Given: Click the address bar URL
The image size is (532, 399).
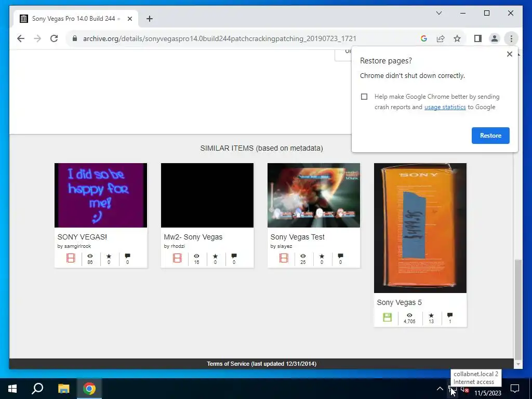Looking at the screenshot, I should tap(220, 38).
